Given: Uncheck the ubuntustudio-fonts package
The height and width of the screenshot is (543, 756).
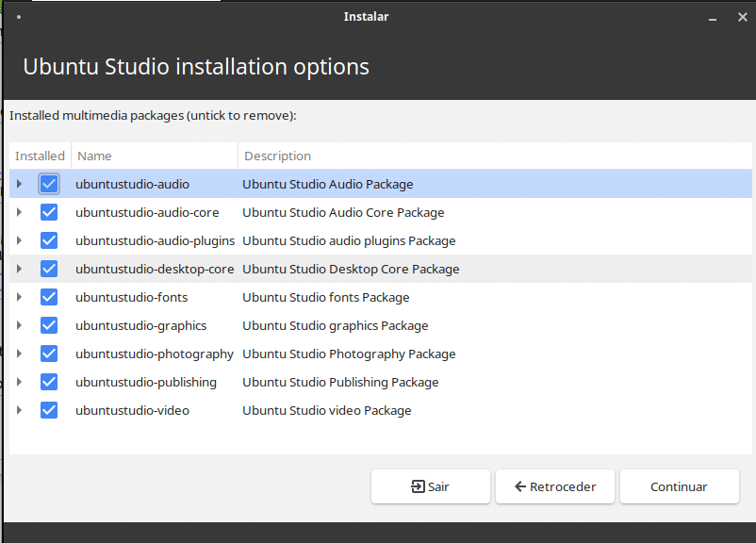Looking at the screenshot, I should pyautogui.click(x=49, y=297).
